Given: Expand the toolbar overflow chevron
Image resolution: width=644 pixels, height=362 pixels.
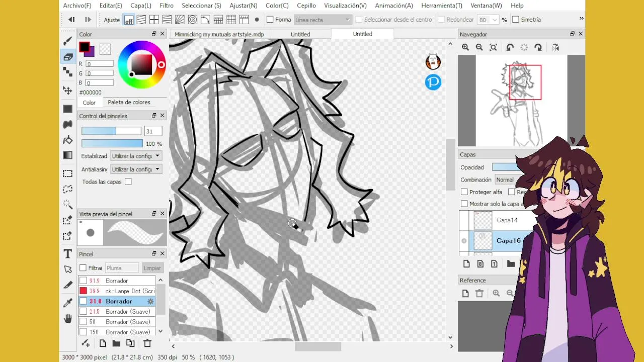Looking at the screenshot, I should tap(581, 19).
